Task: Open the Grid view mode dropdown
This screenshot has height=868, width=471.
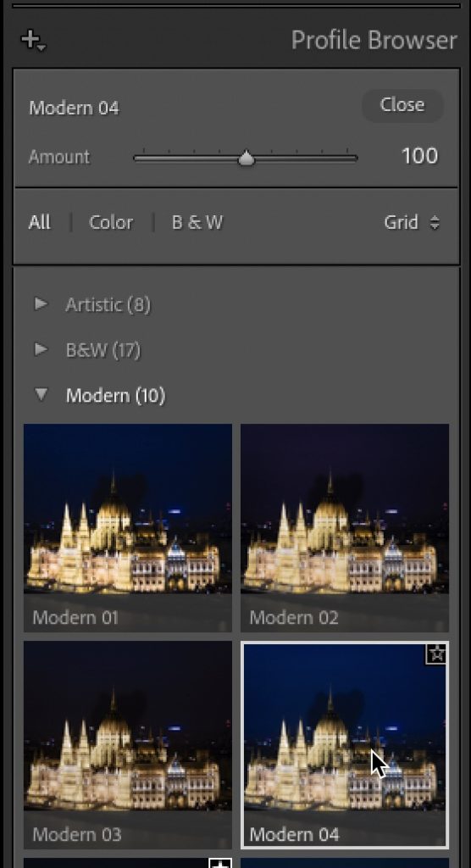Action: coord(412,223)
